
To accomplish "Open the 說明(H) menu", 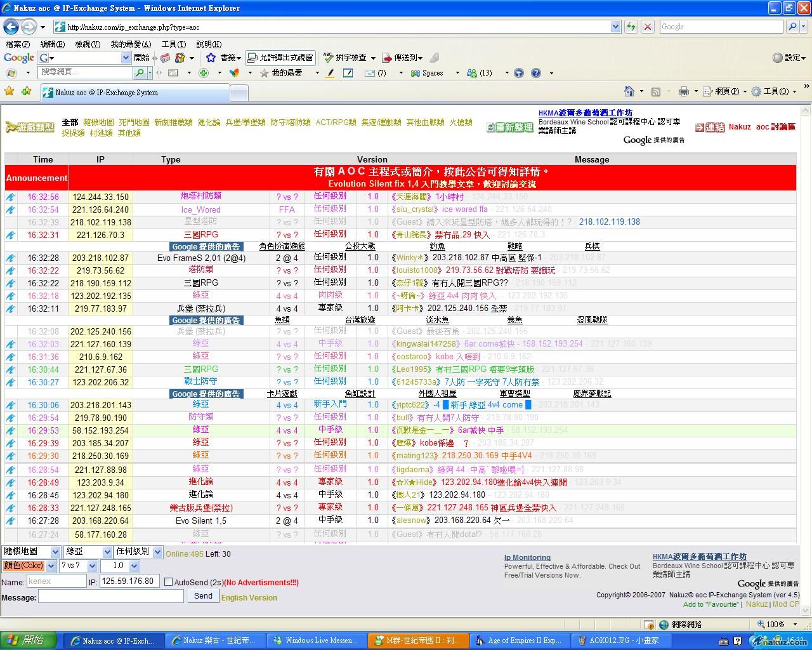I will tap(209, 44).
